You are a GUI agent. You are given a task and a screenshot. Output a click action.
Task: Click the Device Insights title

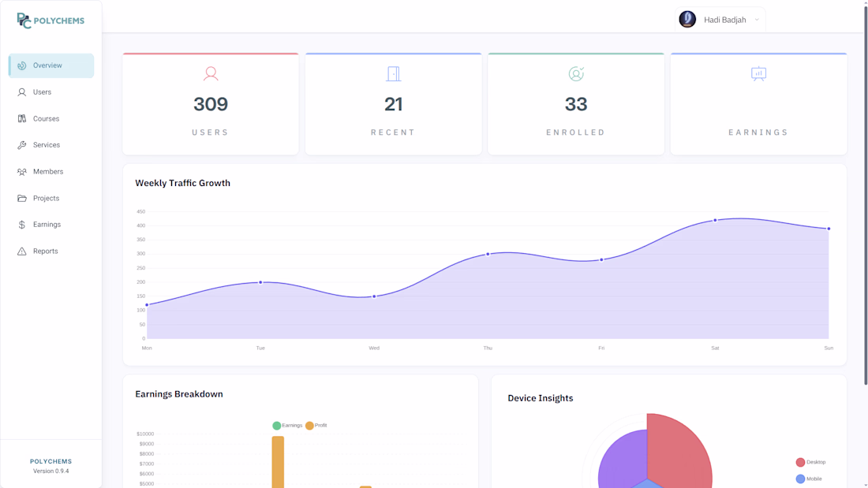(x=541, y=398)
